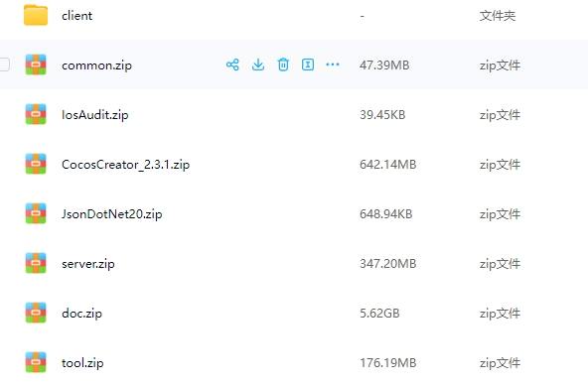Select the tool.zip file name
The image size is (588, 386).
coord(82,363)
